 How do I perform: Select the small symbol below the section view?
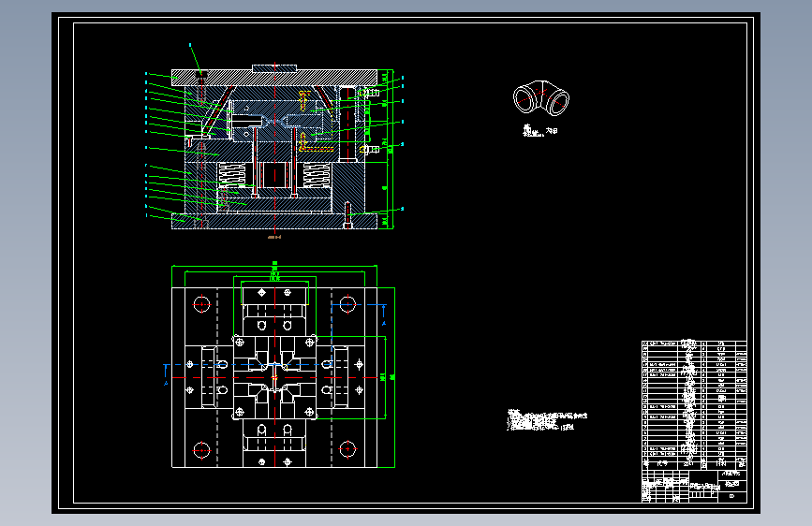pyautogui.click(x=274, y=237)
